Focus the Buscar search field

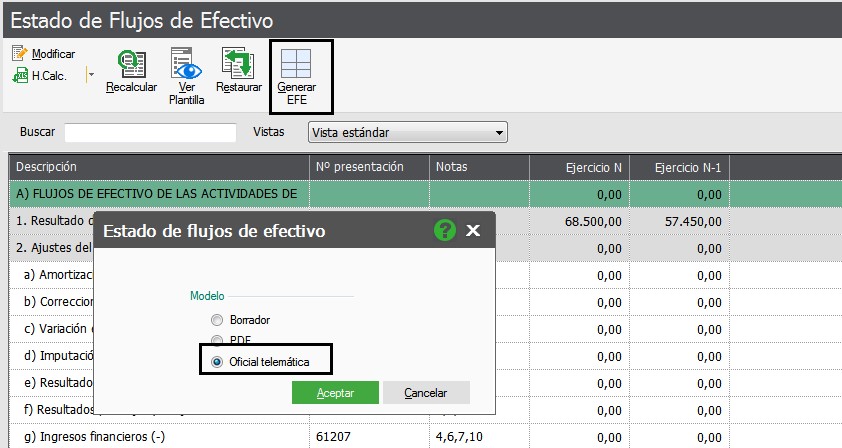(150, 133)
